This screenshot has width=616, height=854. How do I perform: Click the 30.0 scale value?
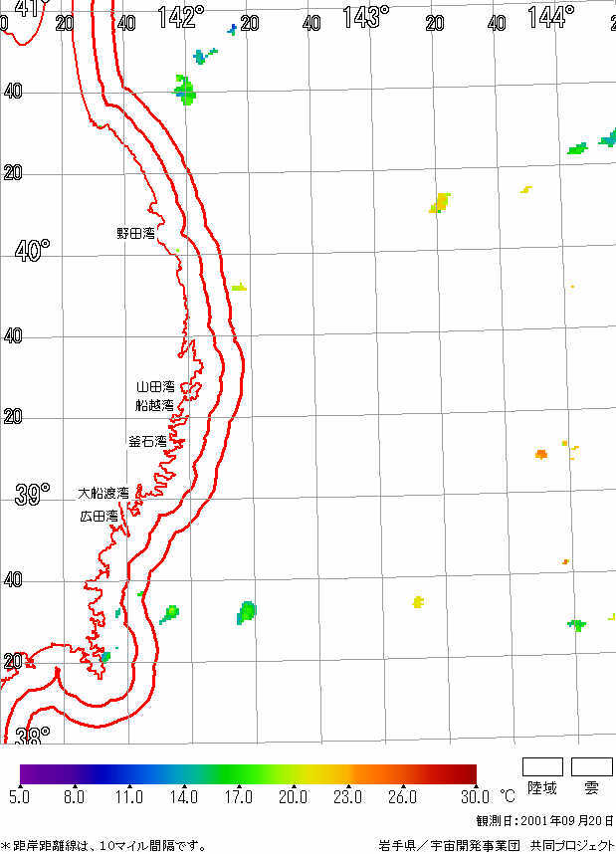(x=475, y=797)
